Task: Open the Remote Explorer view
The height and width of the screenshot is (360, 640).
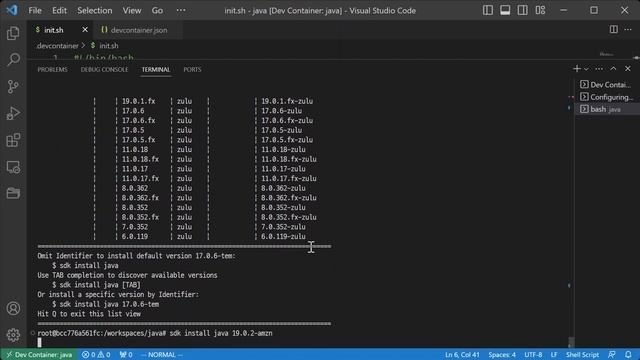Action: (13, 167)
